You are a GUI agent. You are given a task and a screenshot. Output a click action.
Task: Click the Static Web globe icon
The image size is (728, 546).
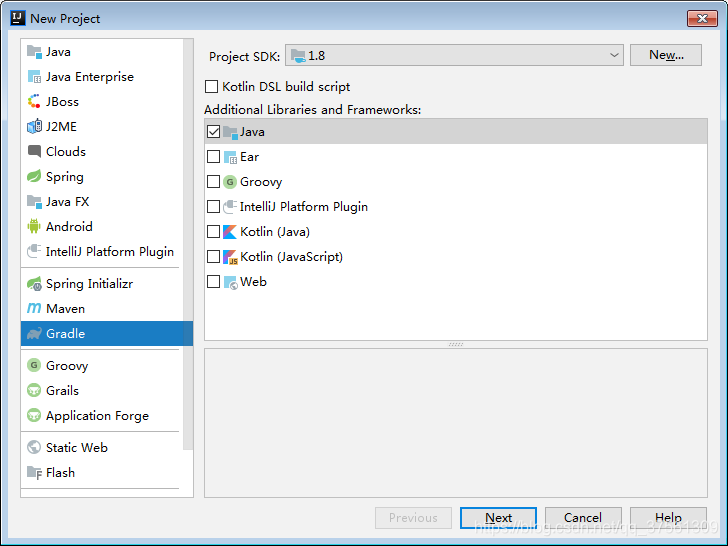[x=34, y=447]
